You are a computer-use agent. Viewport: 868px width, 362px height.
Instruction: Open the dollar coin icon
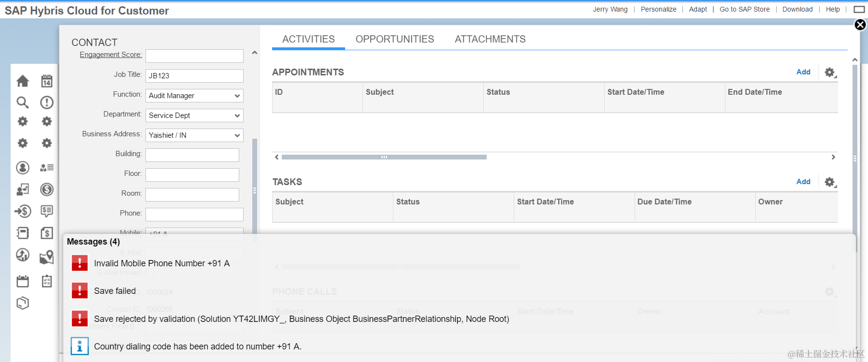47,189
